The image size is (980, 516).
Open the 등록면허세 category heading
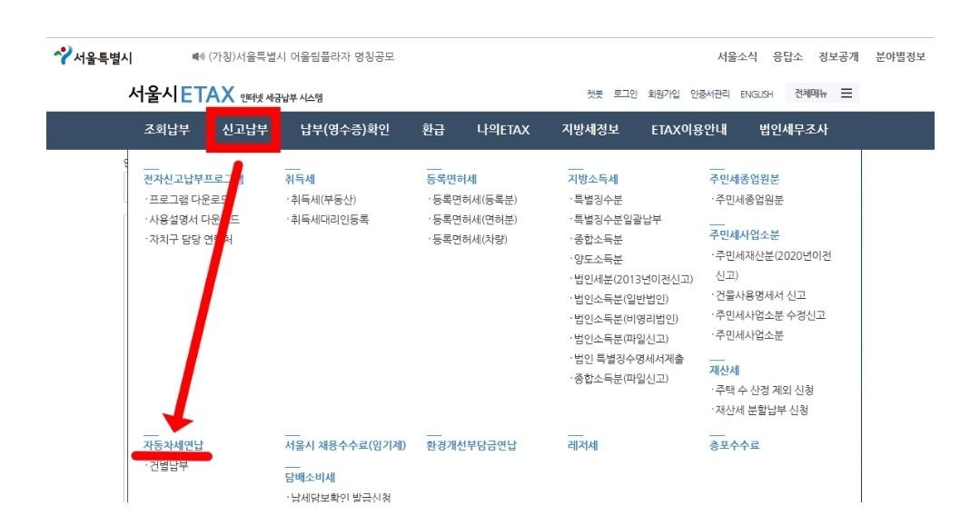click(451, 179)
